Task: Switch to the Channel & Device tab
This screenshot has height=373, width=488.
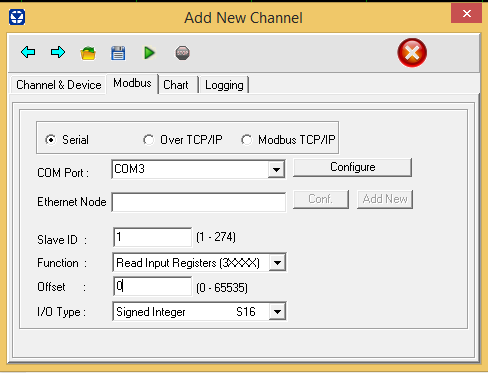Action: [x=59, y=85]
